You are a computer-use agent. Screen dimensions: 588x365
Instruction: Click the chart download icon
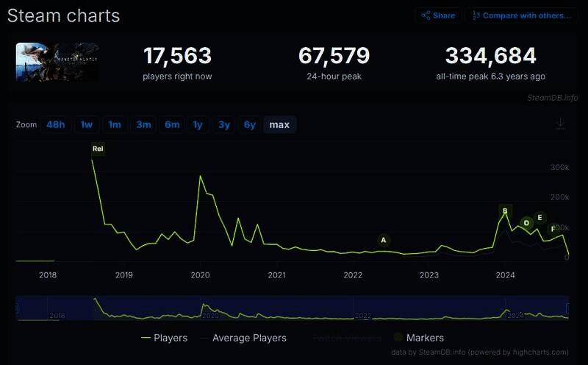560,124
